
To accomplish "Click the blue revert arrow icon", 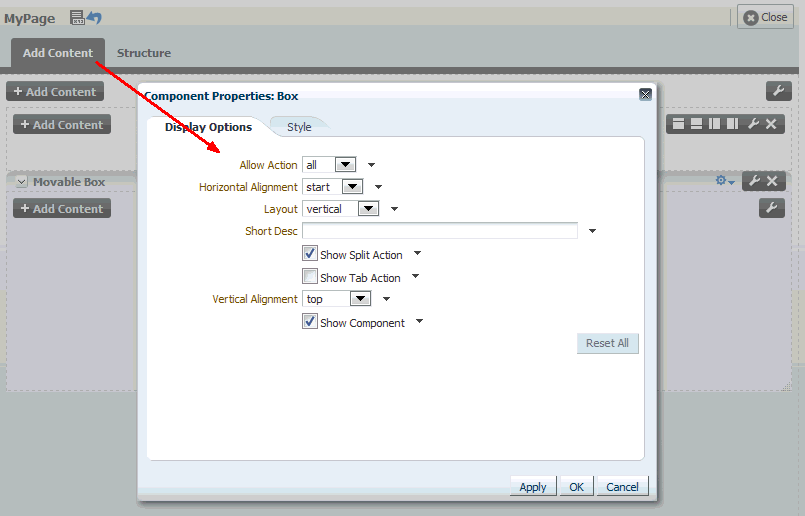I will pos(94,18).
